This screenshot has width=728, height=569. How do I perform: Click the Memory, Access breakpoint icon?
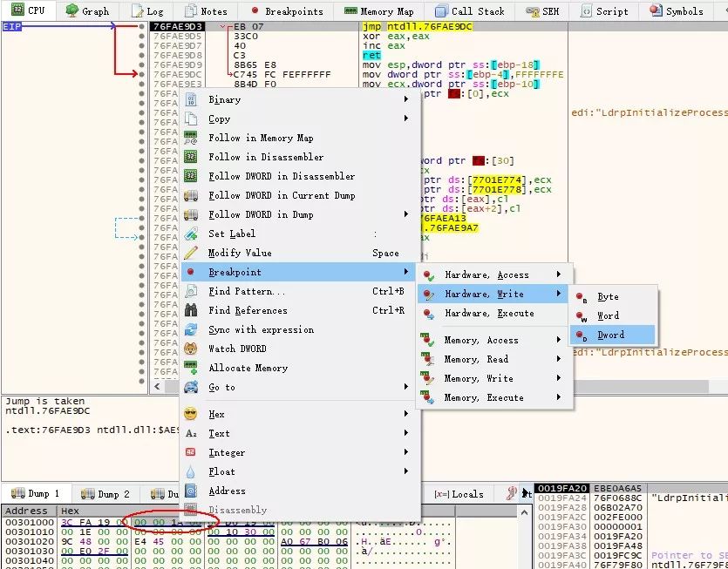point(427,340)
